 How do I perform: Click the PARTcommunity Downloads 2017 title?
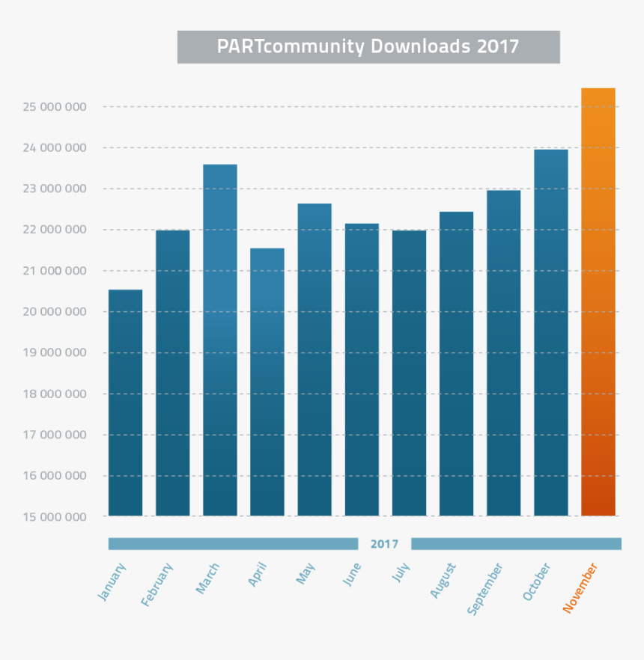point(368,46)
